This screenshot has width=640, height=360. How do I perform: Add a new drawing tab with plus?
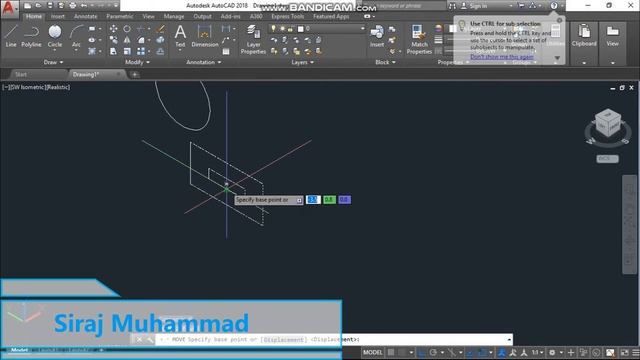pos(134,74)
